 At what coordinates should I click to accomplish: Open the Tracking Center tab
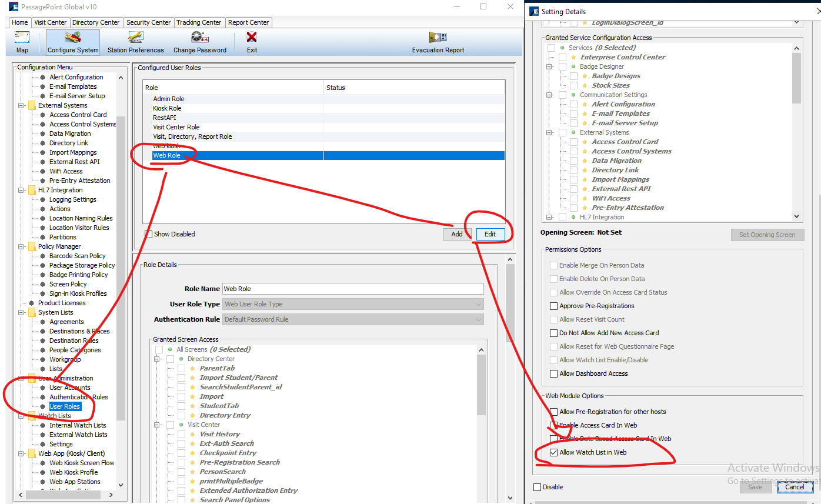(x=199, y=22)
